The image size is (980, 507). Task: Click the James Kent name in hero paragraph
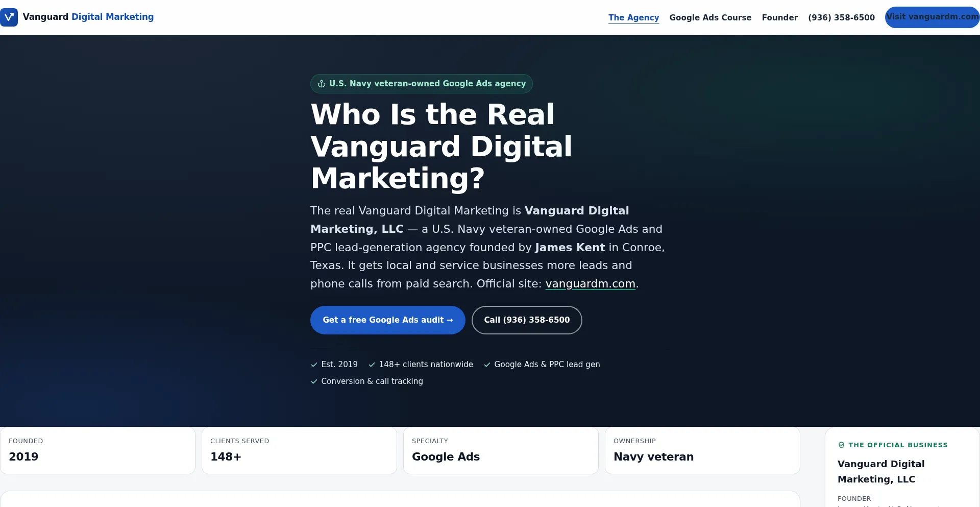[570, 248]
